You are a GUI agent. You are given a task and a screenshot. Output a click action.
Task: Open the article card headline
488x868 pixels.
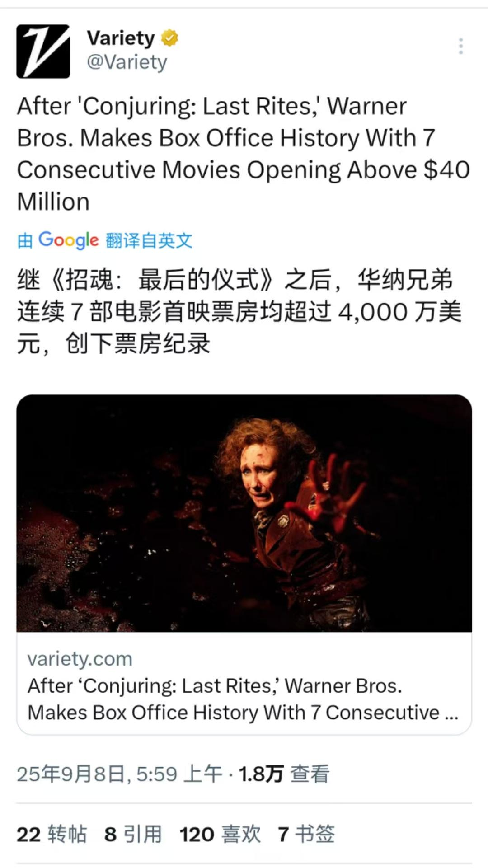tap(243, 699)
